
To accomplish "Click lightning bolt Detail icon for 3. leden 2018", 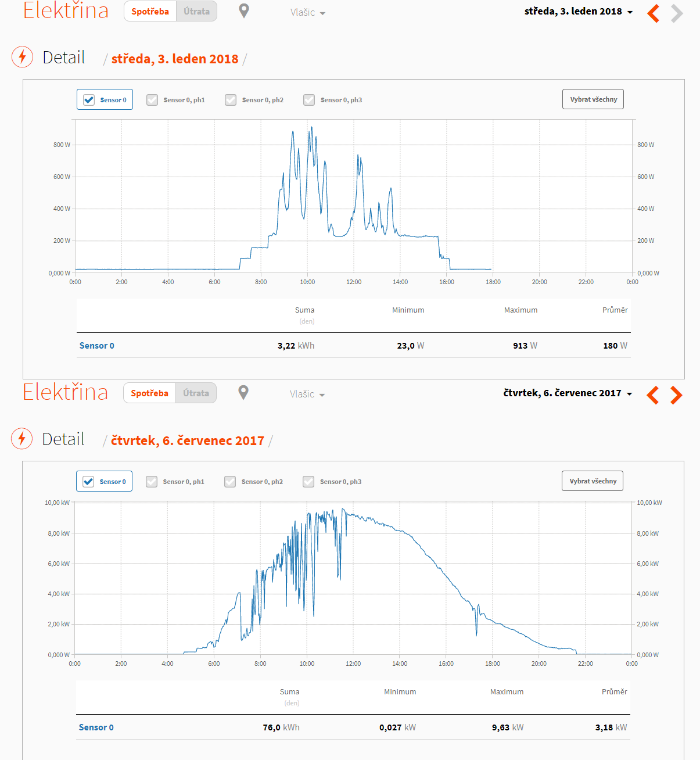I will (x=22, y=57).
